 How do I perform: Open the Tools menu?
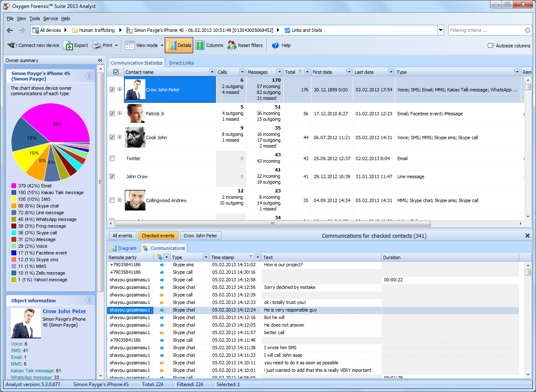pos(35,18)
